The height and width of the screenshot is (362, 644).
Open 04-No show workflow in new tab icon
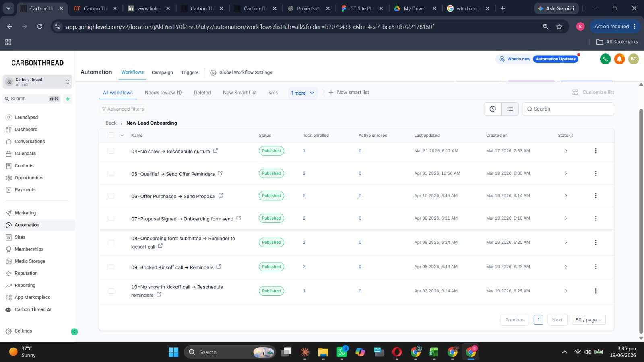215,151
